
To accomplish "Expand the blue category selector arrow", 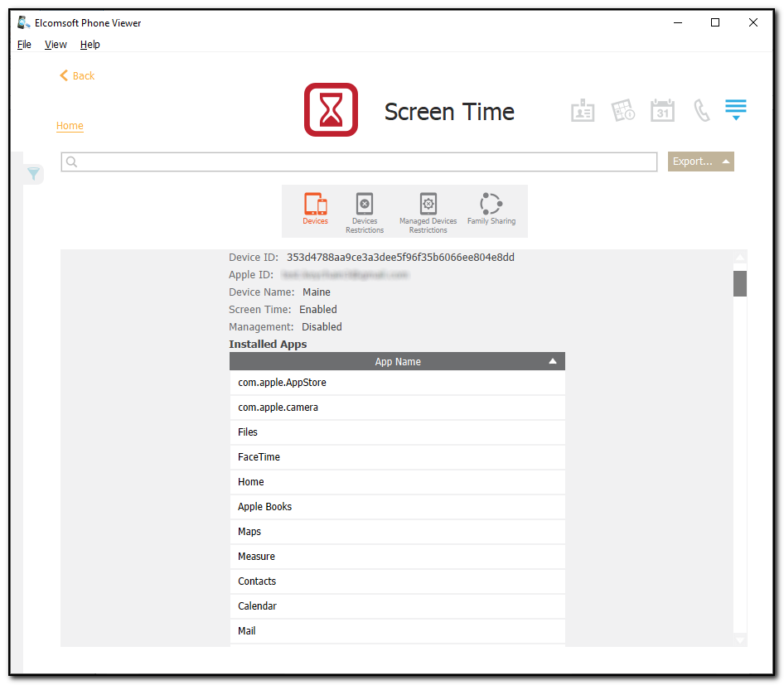I will tap(736, 117).
